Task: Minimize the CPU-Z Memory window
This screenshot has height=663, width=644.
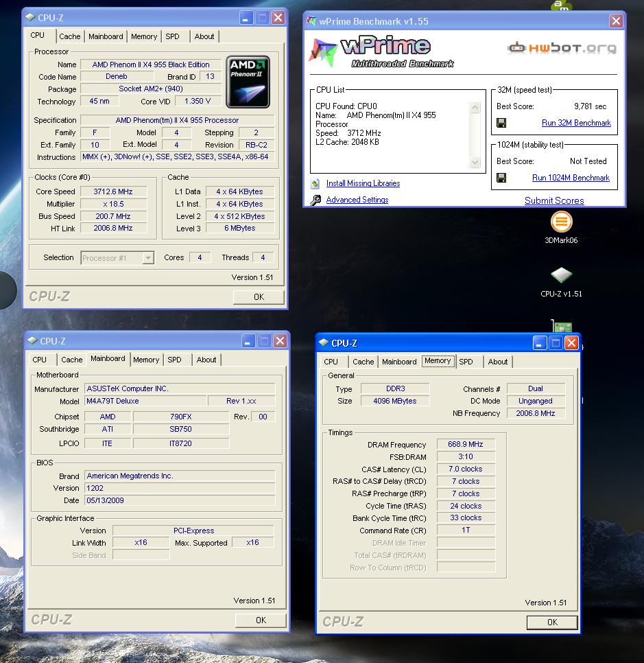Action: pos(539,343)
